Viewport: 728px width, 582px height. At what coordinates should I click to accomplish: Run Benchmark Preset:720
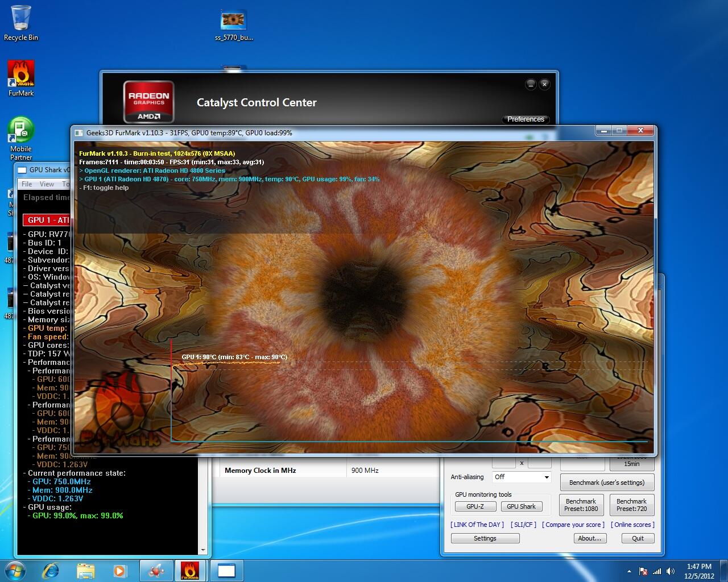[x=632, y=505]
